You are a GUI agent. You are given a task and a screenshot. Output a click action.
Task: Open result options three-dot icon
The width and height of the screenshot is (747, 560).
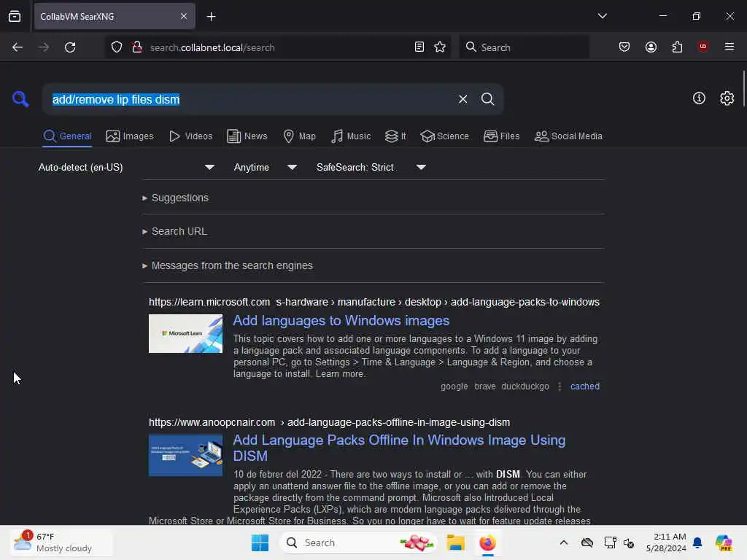[x=560, y=386]
